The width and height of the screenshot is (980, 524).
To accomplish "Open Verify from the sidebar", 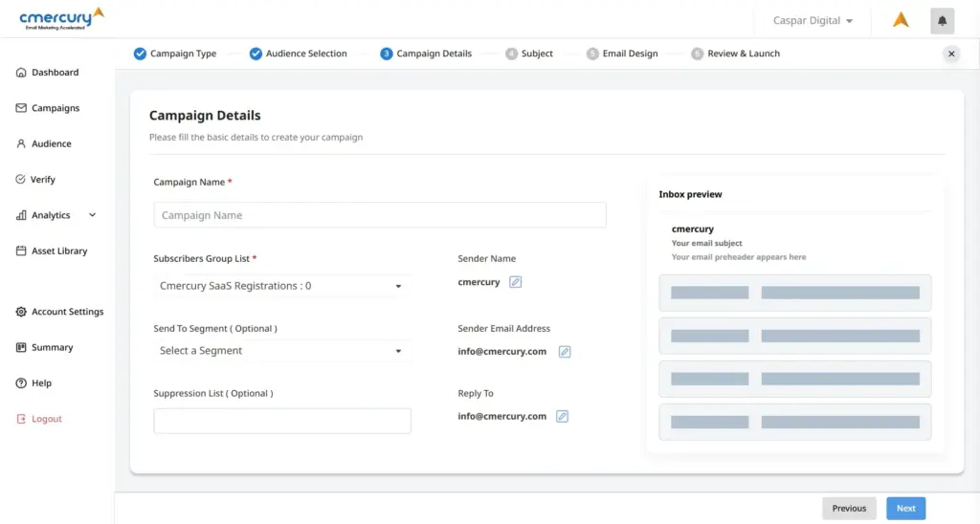I will pos(42,179).
